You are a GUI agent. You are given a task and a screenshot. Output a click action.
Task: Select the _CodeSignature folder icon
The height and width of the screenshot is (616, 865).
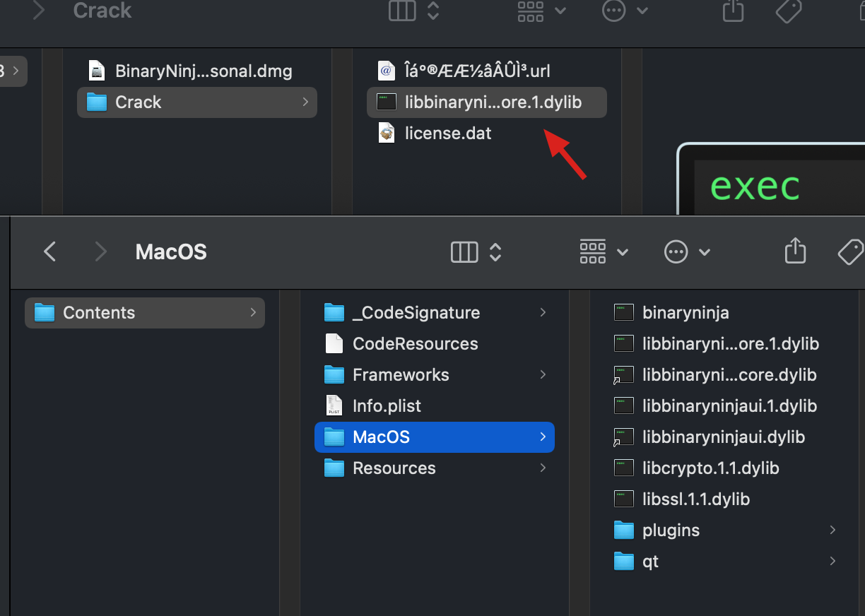(x=334, y=312)
